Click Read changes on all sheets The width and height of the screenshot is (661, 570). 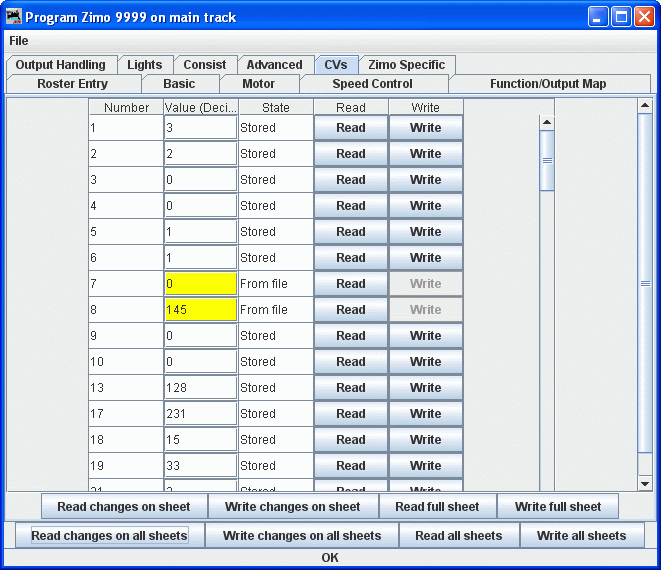pos(109,536)
